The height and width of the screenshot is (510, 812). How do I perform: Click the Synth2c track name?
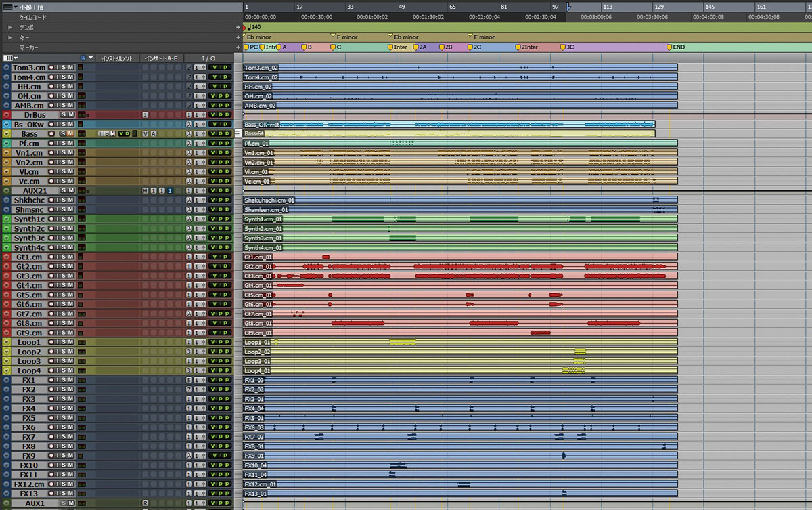tap(29, 229)
